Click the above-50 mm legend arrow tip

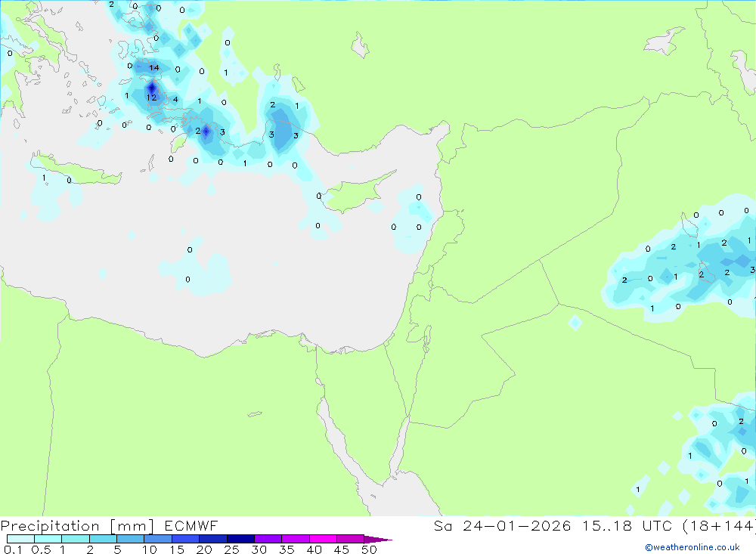point(378,539)
